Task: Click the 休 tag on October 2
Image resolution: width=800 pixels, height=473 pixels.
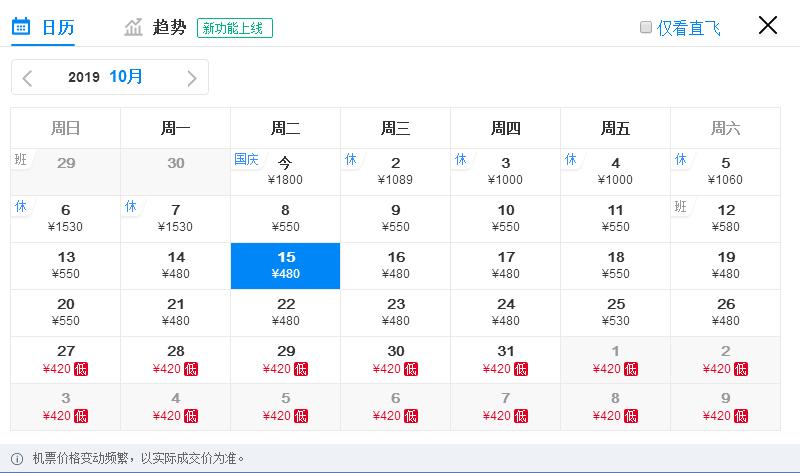Action: pos(351,159)
